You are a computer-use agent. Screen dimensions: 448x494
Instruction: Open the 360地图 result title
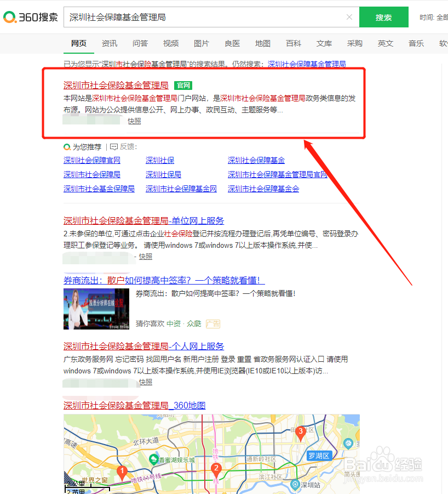coord(134,405)
